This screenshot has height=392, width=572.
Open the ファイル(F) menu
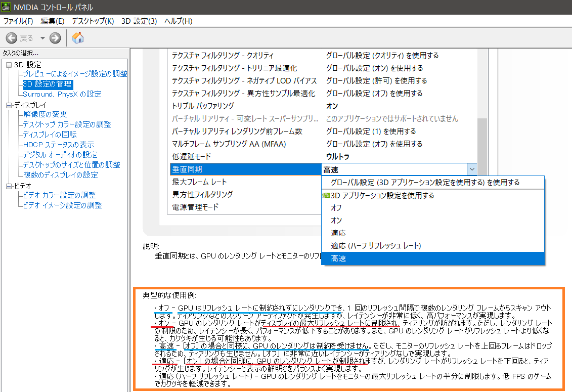(18, 21)
